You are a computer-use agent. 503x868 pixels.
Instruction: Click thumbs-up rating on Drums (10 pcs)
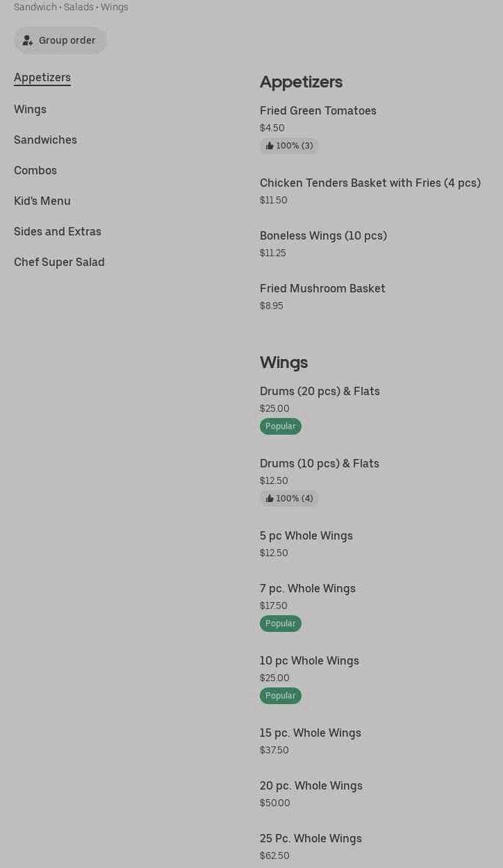(289, 499)
